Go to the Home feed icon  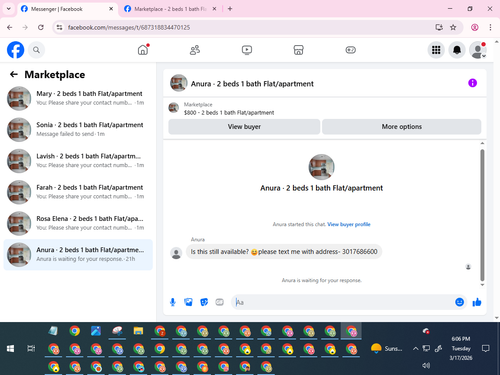click(143, 50)
